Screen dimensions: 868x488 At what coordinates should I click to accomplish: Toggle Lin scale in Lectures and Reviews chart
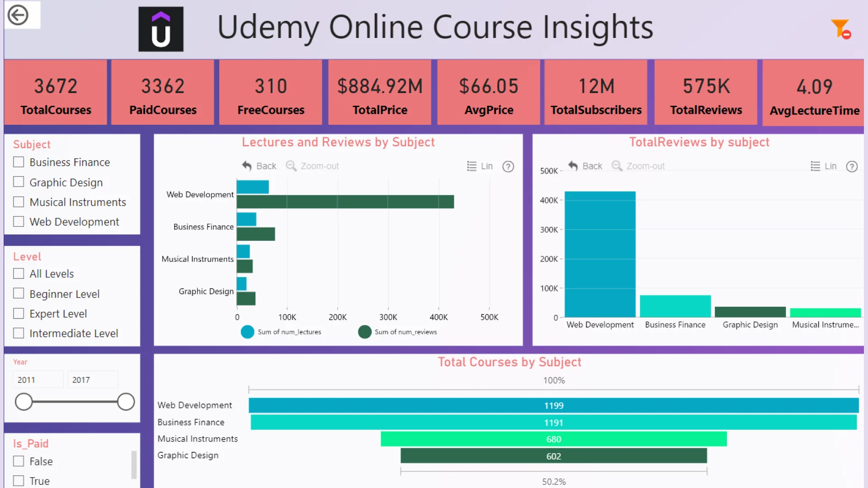[x=480, y=166]
